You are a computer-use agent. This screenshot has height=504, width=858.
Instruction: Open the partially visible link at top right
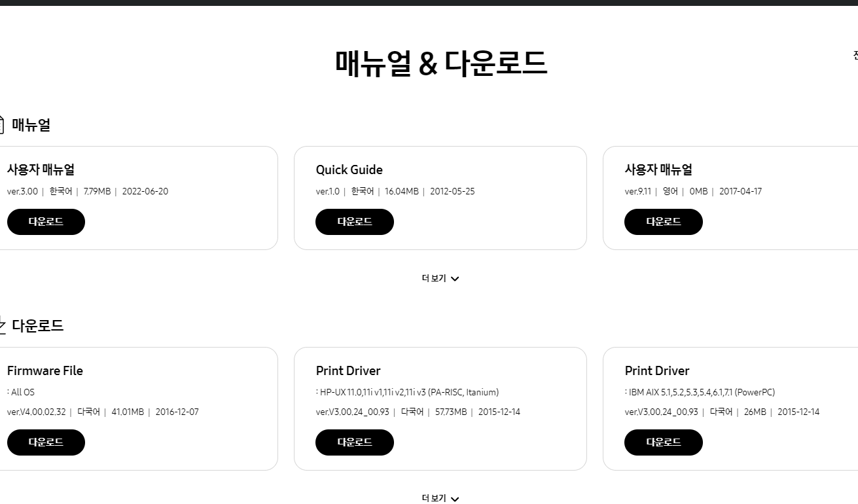pos(854,55)
